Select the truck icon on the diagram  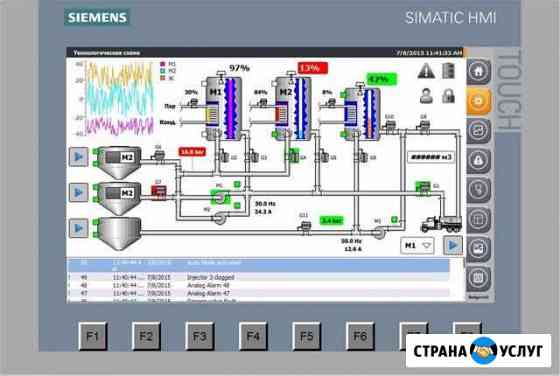[x=441, y=224]
